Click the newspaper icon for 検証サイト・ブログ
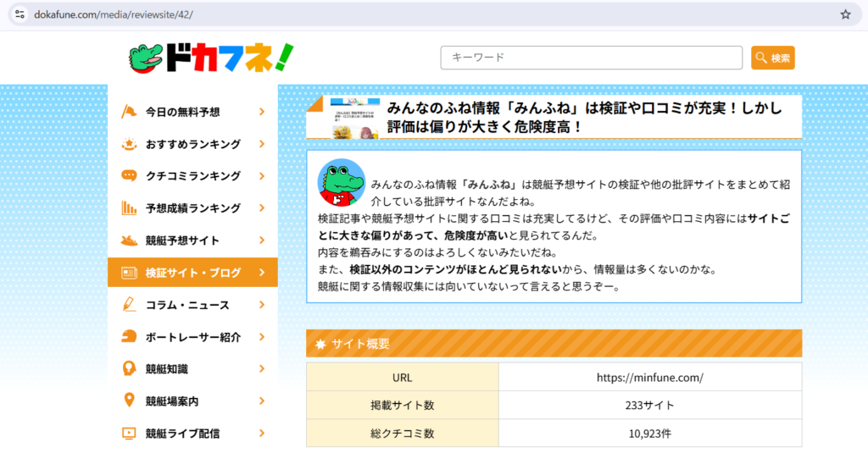The height and width of the screenshot is (459, 868). [x=129, y=273]
